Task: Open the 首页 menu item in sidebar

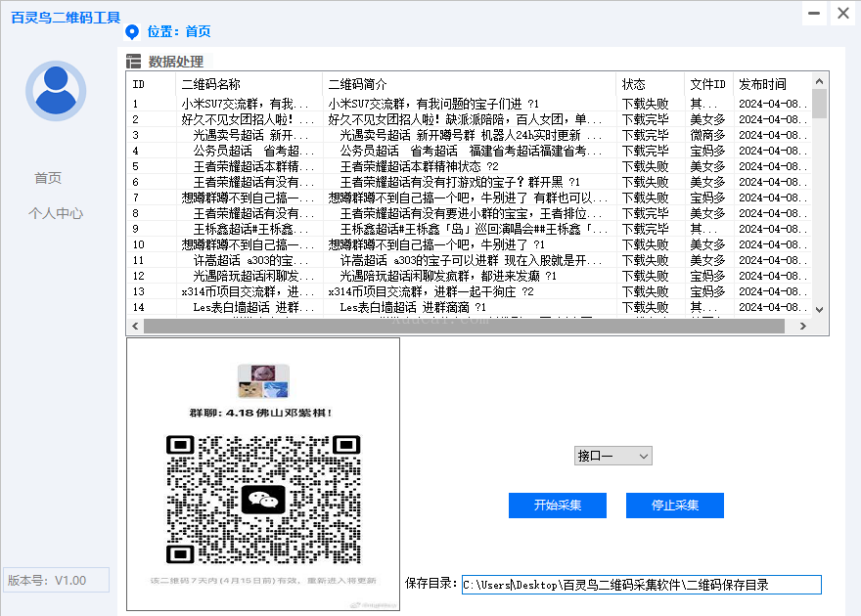Action: (x=48, y=178)
